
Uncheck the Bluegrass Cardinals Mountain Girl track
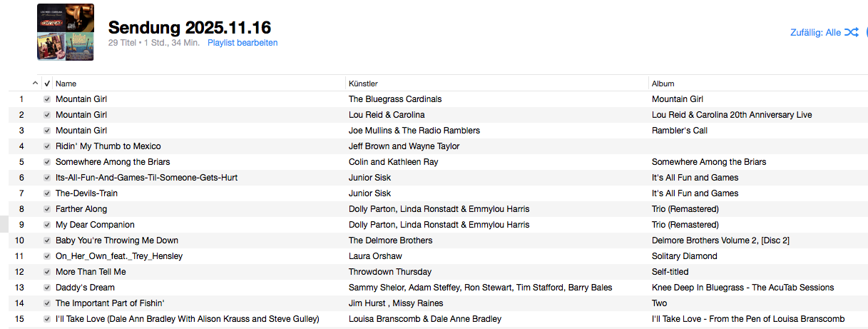47,99
